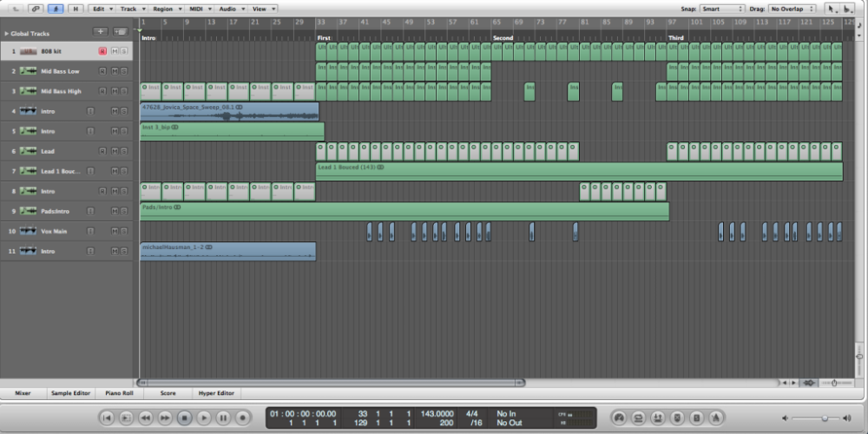Open the Score tab
Screen dimensions: 868x434
pyautogui.click(x=168, y=393)
